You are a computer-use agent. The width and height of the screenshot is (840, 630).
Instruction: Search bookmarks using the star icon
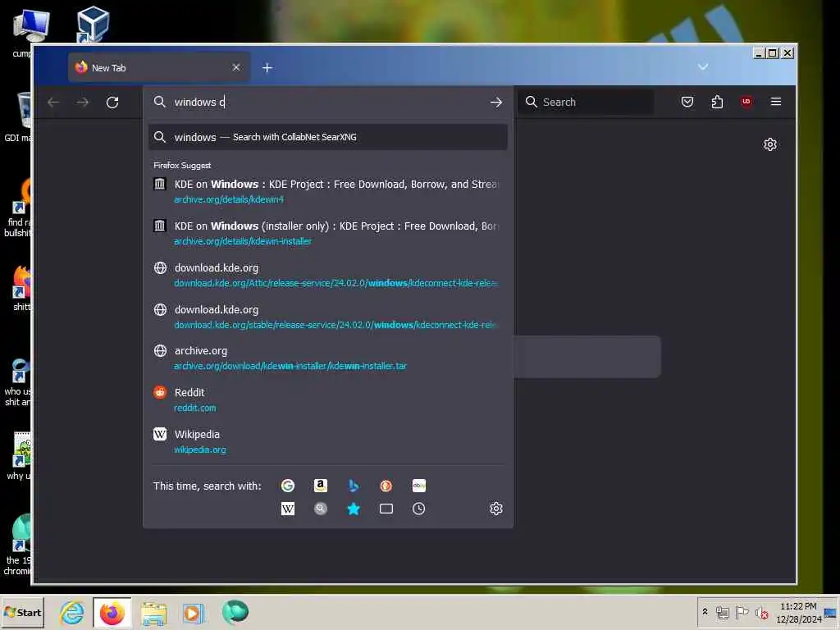(x=353, y=509)
